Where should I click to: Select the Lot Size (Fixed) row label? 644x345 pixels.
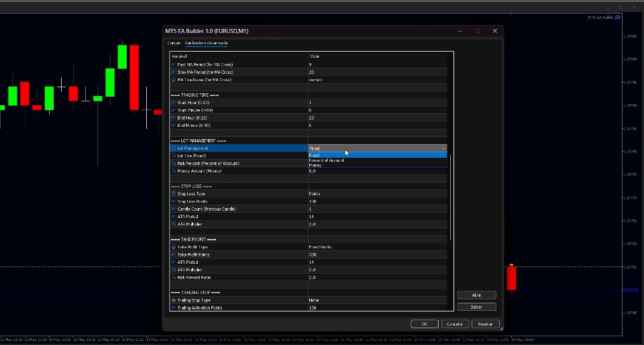click(x=192, y=156)
